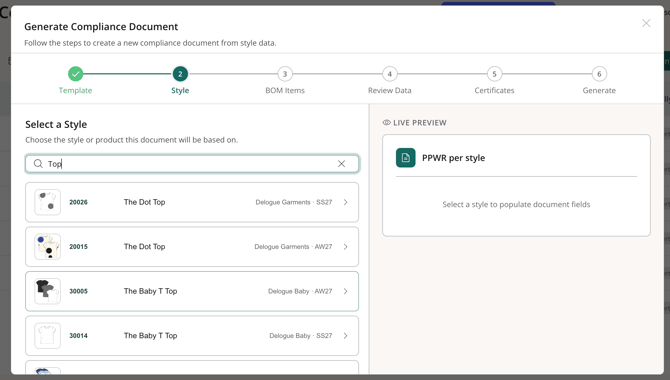Viewport: 670px width, 380px height.
Task: Click the PPWR per style title
Action: 453,158
